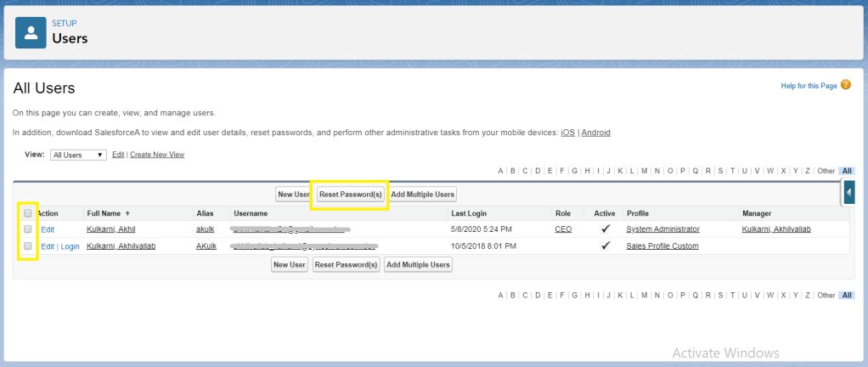Click the help question mark icon
Screen dimensions: 868x367
tap(845, 86)
